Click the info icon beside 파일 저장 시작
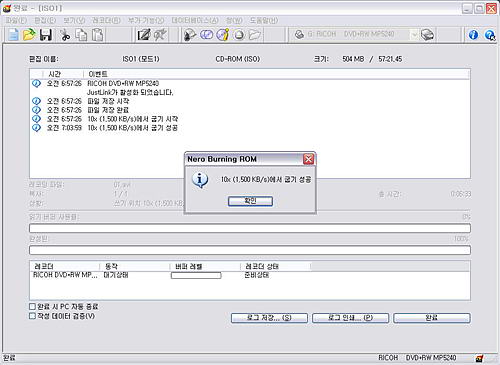Screen dimensions: 500x365 36,101
